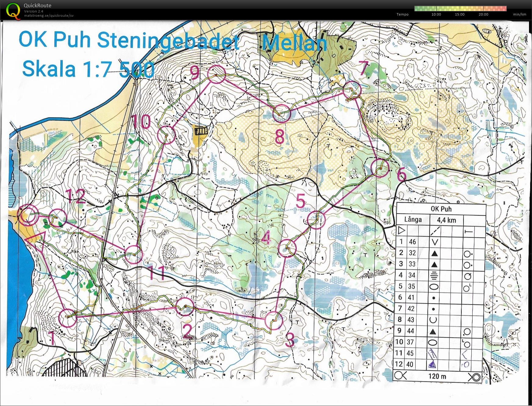The width and height of the screenshot is (532, 406).
Task: Open the matstroeng.se/quickroute/sv link
Action: click(49, 16)
